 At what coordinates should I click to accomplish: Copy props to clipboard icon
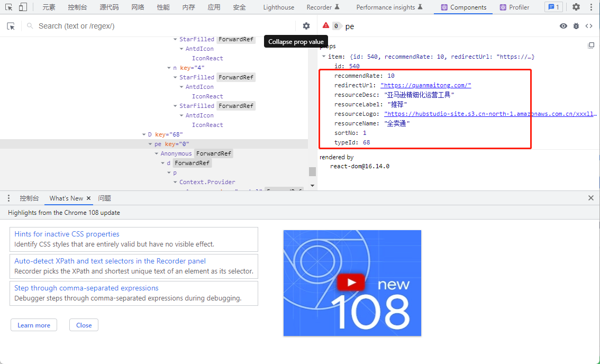click(591, 46)
